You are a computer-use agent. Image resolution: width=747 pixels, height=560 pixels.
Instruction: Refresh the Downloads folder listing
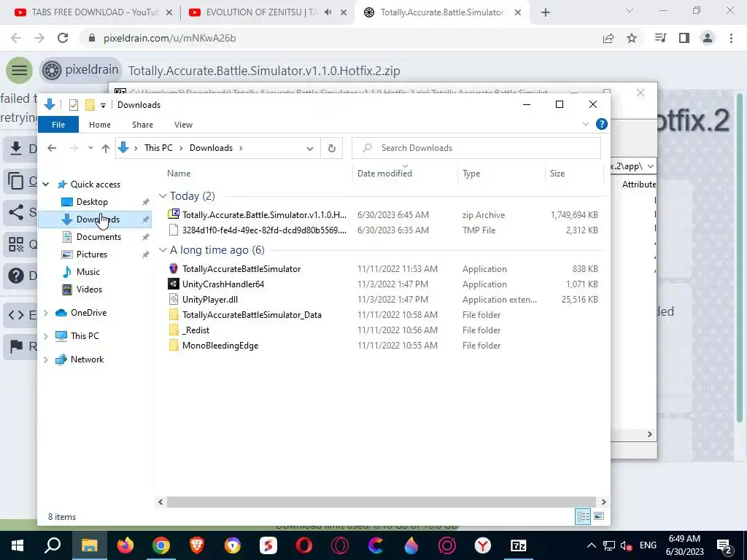click(332, 148)
